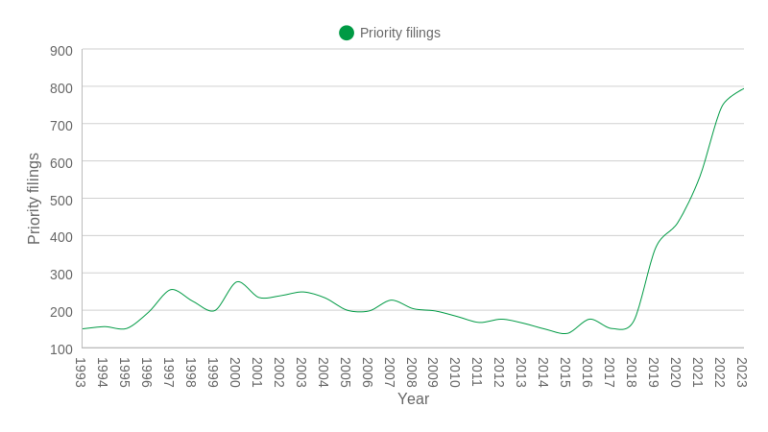Click the line's low point above 2015
The image size is (768, 432).
[x=566, y=334]
